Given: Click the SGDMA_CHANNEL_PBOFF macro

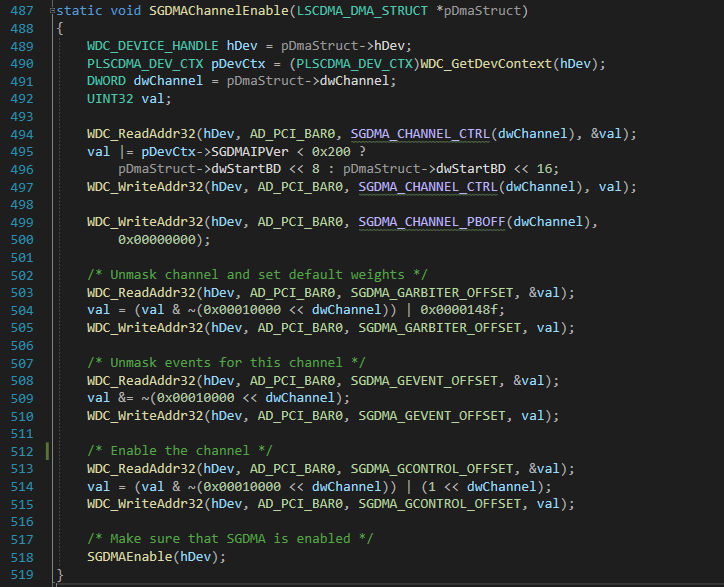Looking at the screenshot, I should pos(432,222).
